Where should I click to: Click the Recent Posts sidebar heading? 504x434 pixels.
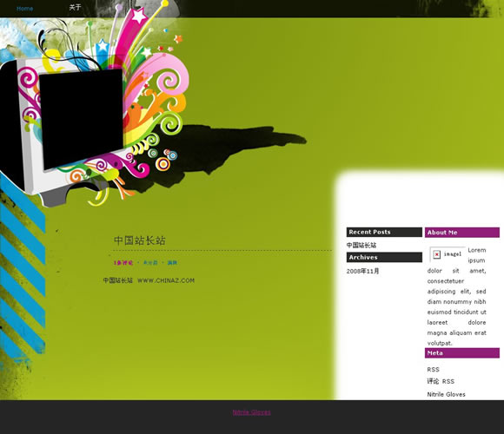pyautogui.click(x=384, y=232)
